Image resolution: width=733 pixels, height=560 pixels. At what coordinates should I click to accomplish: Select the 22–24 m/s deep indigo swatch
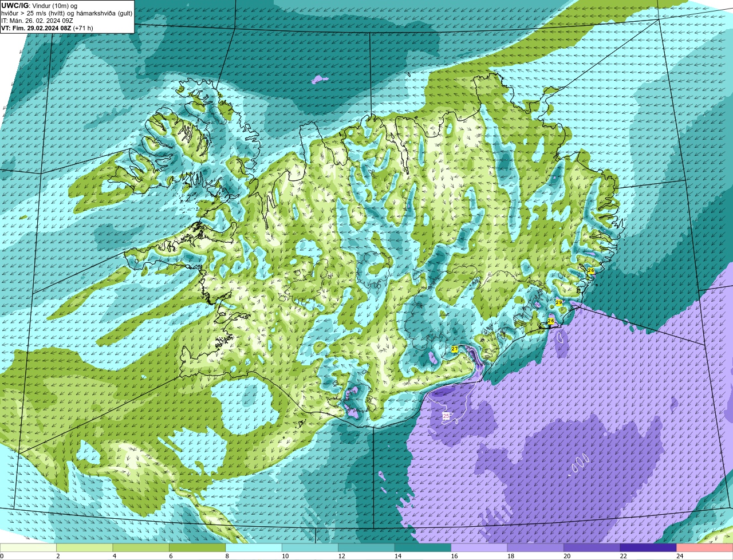click(648, 548)
